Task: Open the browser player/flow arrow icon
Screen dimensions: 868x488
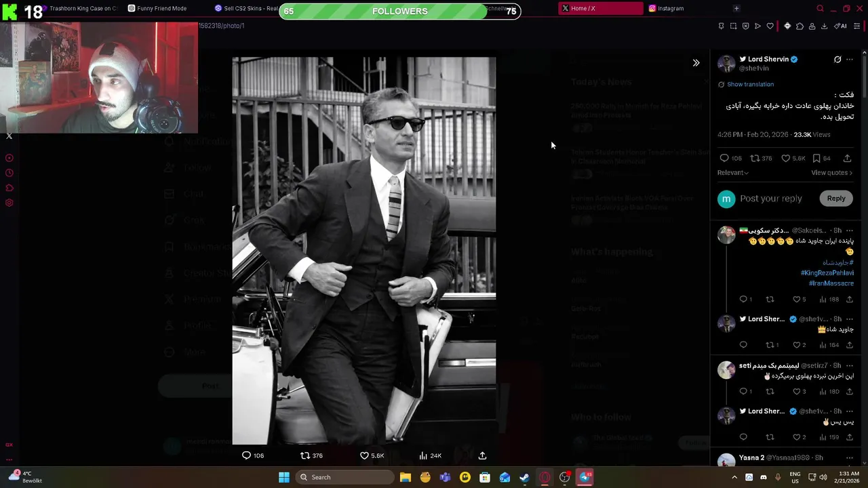Action: pos(757,26)
